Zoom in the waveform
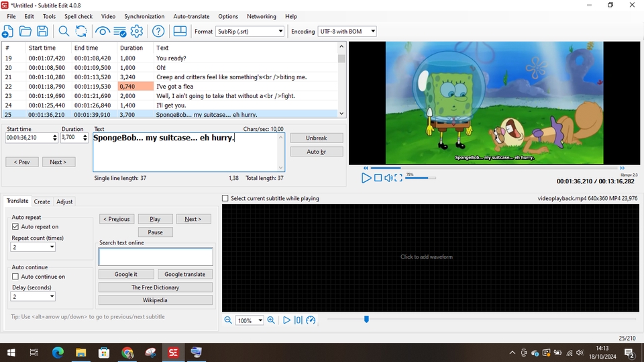 [x=271, y=320]
